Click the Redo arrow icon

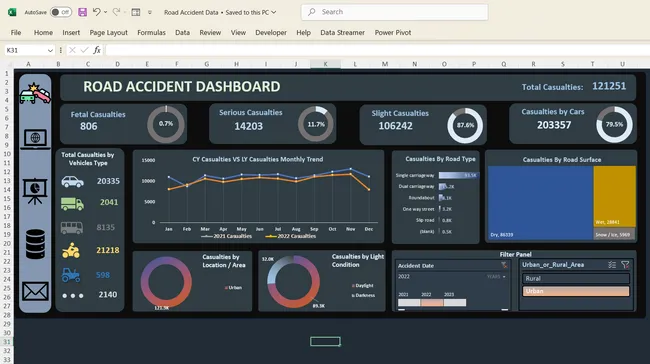[x=116, y=12]
